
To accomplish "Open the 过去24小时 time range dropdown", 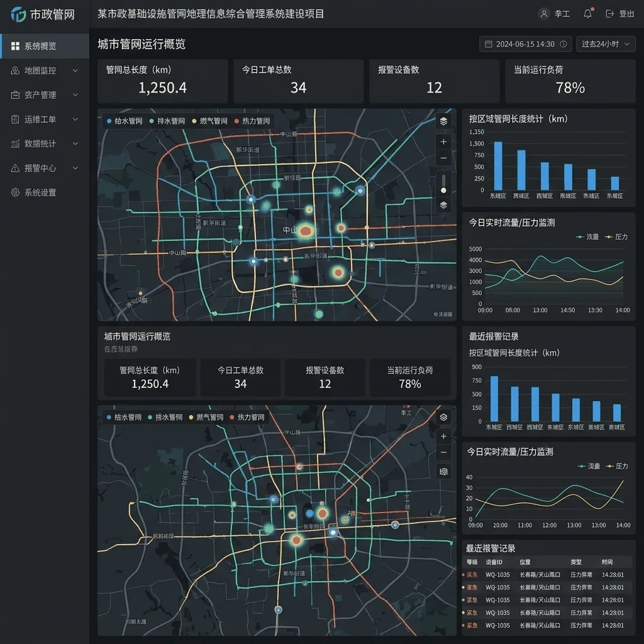I will (x=606, y=44).
